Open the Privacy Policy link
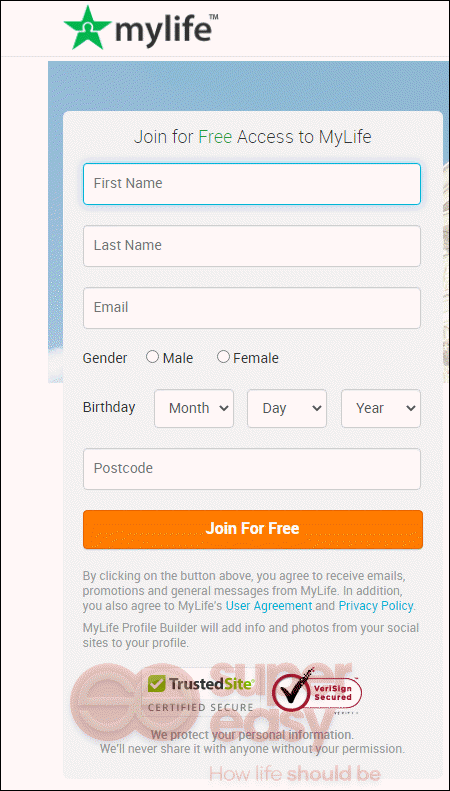The image size is (450, 791). point(376,606)
